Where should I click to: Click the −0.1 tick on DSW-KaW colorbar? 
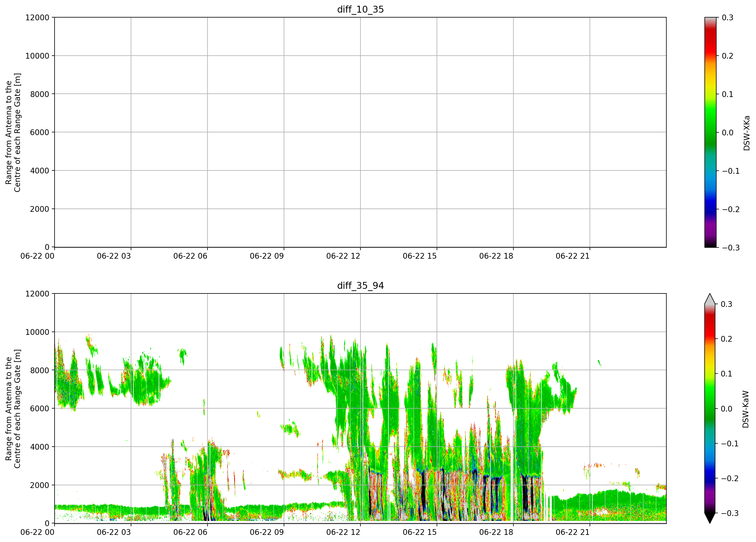pos(730,444)
